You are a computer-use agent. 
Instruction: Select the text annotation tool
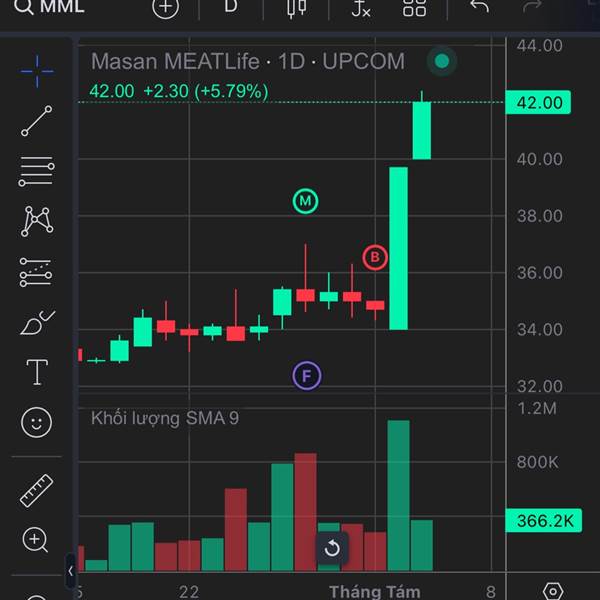pyautogui.click(x=37, y=372)
